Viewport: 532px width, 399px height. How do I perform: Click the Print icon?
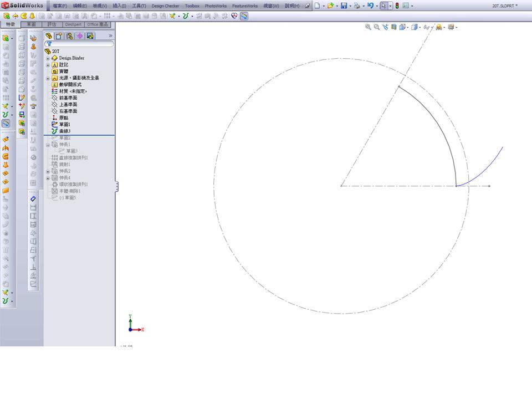356,6
